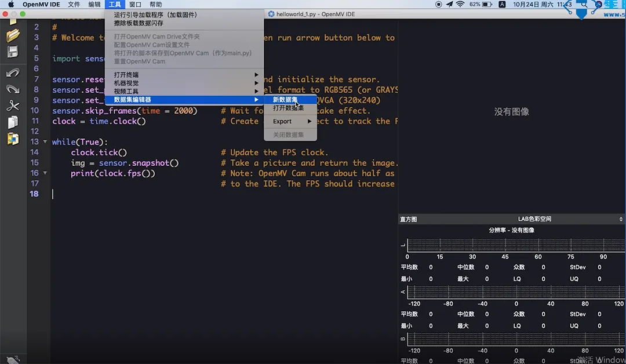Image resolution: width=626 pixels, height=364 pixels.
Task: Open the 文件 menu
Action: point(74,5)
